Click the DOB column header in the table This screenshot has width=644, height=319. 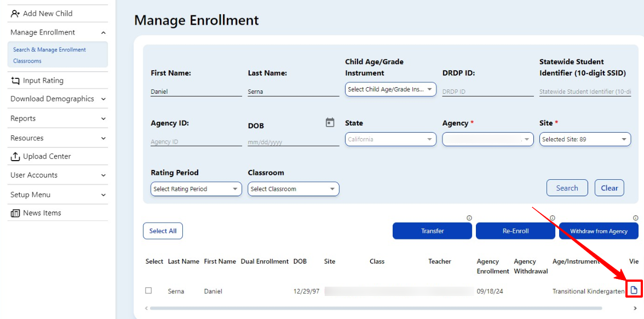[x=300, y=261]
